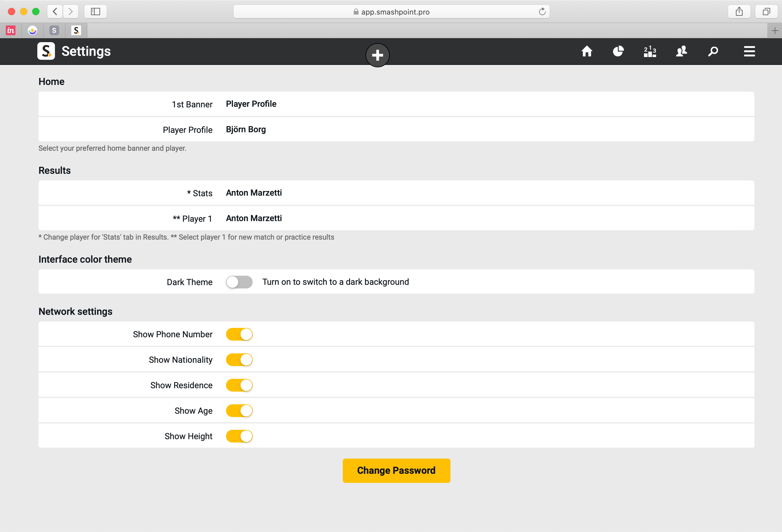Click the Smashpoint logo icon

pos(46,51)
